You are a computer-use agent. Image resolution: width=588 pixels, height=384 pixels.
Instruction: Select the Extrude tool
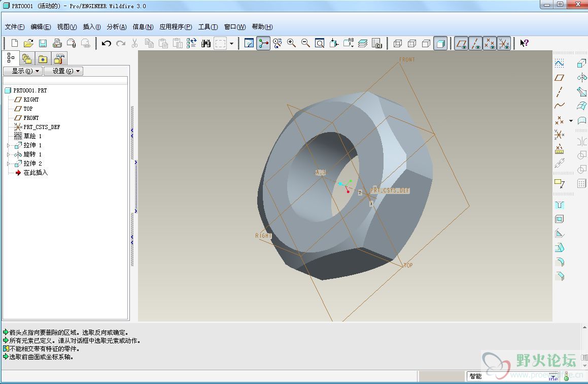click(x=581, y=63)
